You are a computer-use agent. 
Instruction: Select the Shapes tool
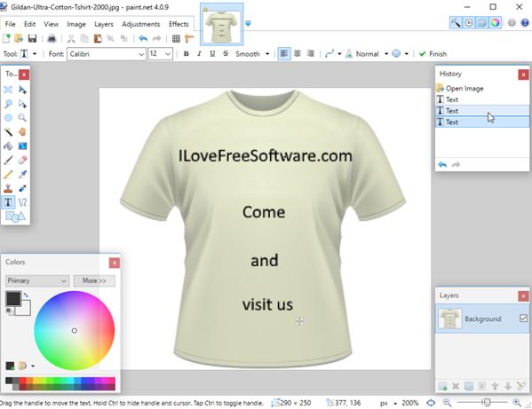(15, 216)
